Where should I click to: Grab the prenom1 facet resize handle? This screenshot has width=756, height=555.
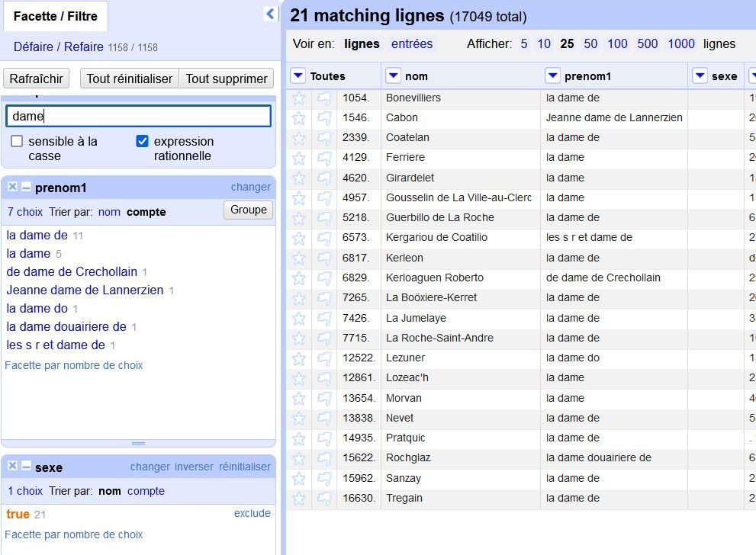[138, 443]
